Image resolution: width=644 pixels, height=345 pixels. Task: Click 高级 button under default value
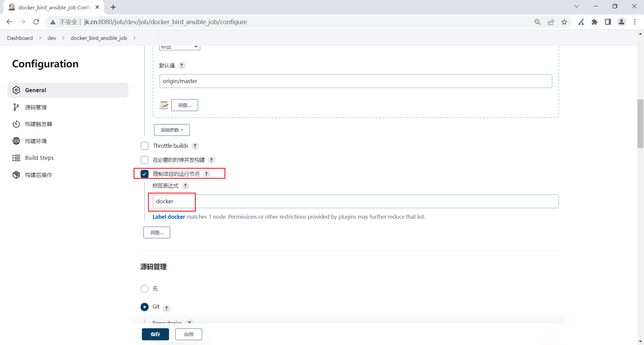(184, 105)
